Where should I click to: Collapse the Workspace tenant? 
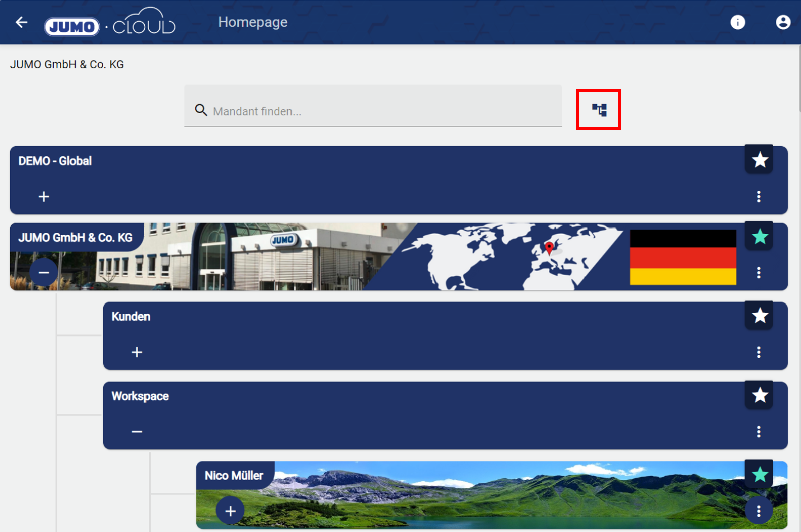click(x=137, y=432)
